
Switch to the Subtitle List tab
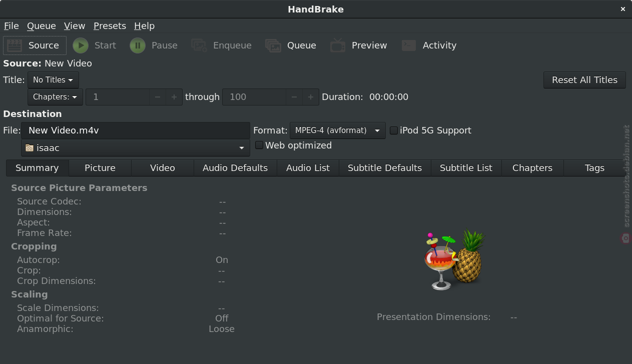click(466, 168)
